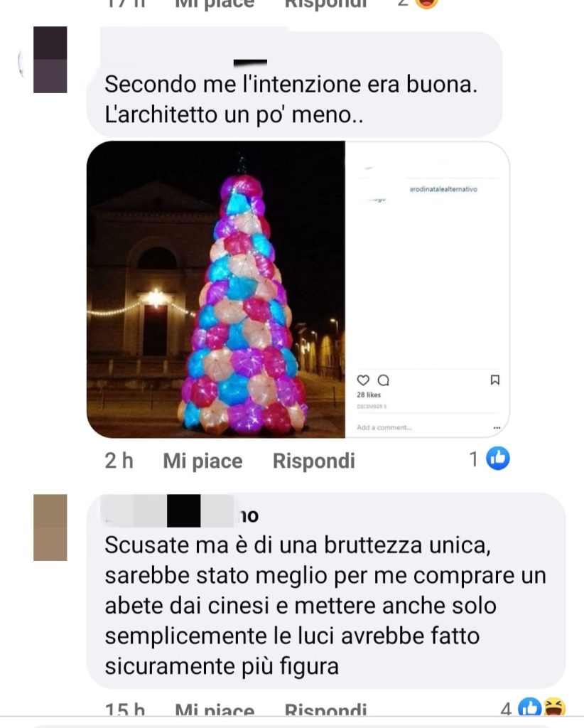
Task: Click Mi piace under the 15 h comment
Action: [215, 710]
